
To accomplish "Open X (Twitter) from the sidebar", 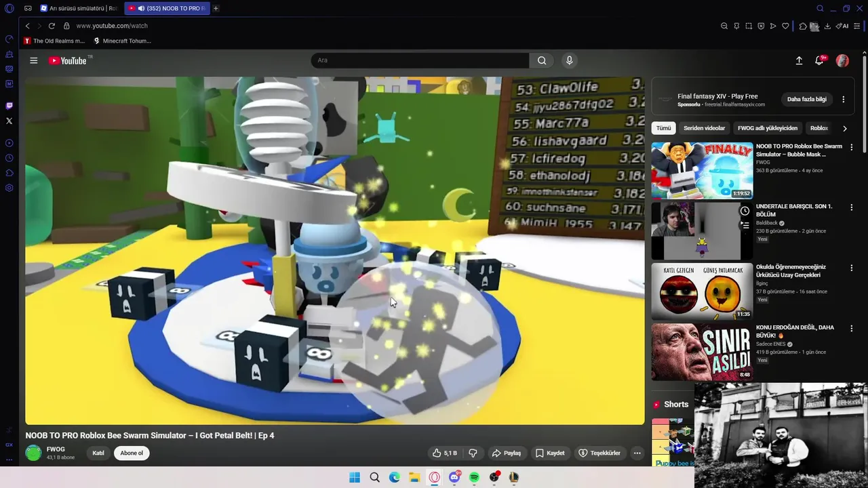I will 9,121.
